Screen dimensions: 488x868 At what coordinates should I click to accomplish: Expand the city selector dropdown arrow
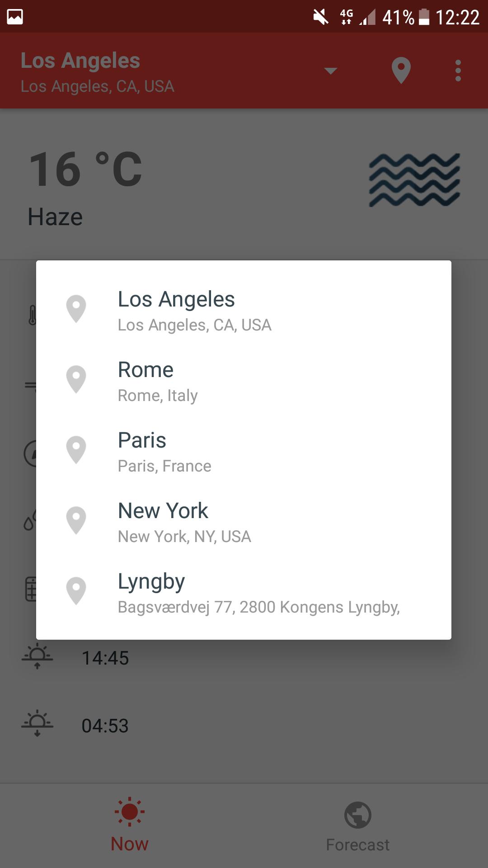pos(331,71)
